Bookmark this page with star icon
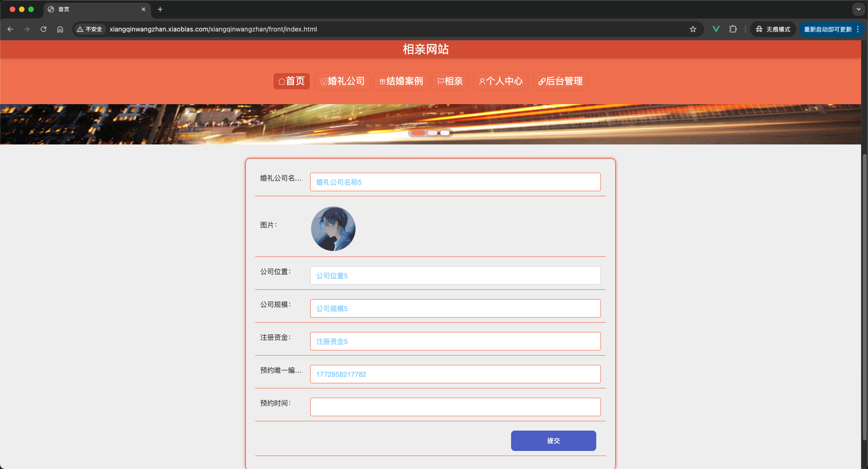 (x=693, y=29)
